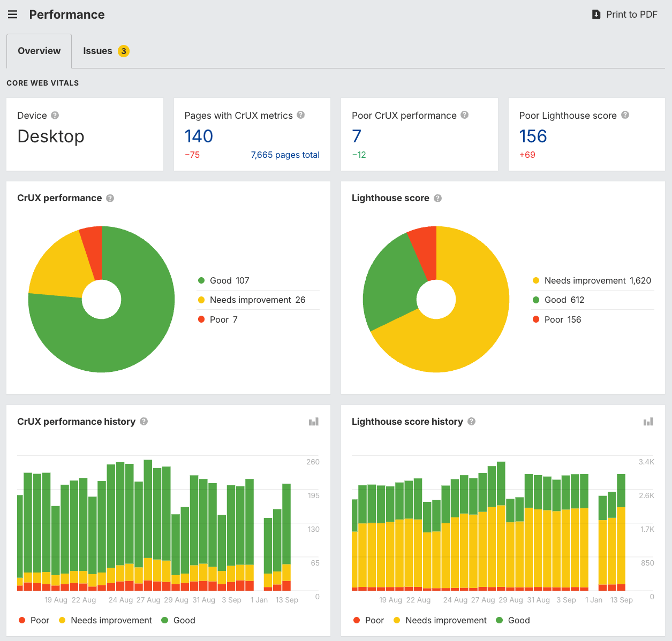Click the help icon beside Lighthouse score
672x641 pixels.
tap(437, 198)
